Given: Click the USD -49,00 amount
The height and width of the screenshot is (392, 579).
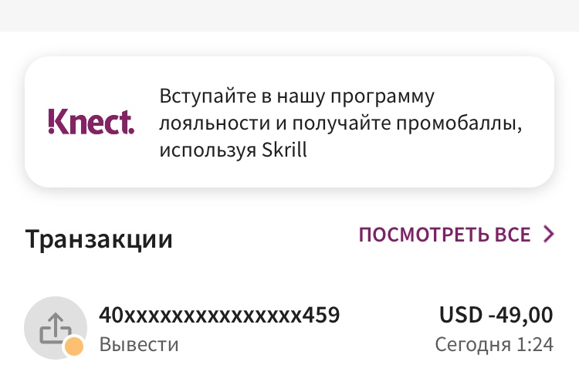Looking at the screenshot, I should point(496,315).
